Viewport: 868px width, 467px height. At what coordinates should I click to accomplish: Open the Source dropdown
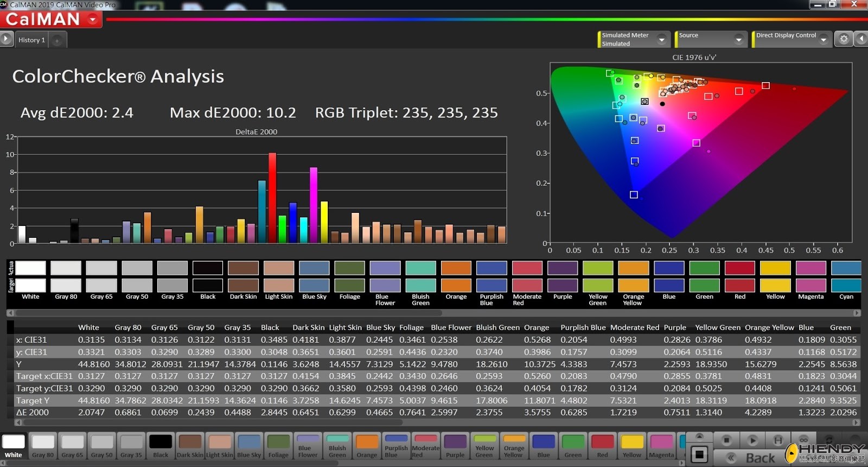pyautogui.click(x=738, y=39)
